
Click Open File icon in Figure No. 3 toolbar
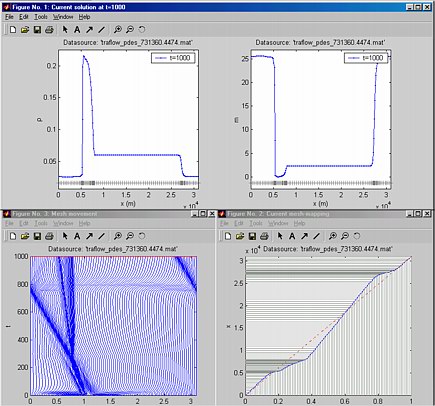pyautogui.click(x=25, y=236)
